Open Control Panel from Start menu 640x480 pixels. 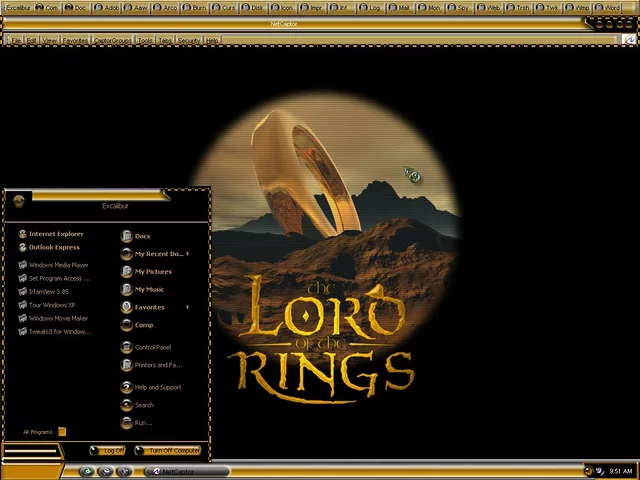click(146, 347)
